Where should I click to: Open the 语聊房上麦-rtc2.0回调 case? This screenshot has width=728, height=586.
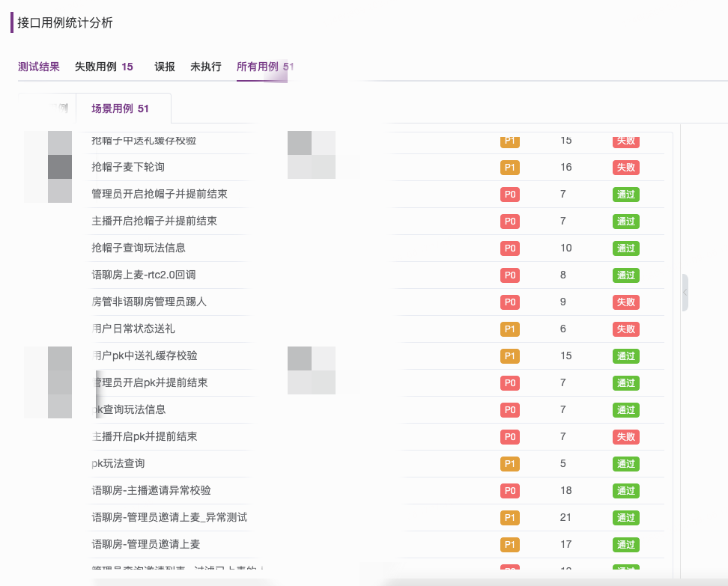coord(144,275)
